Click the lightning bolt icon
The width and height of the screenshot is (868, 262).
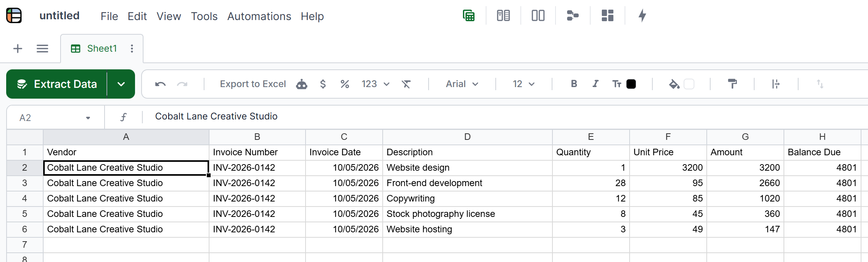(642, 16)
